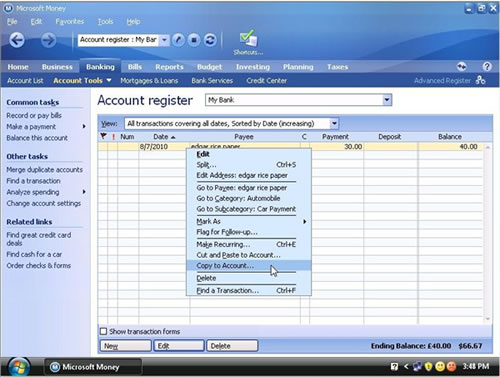Open the File menu
500x377 pixels.
point(12,22)
